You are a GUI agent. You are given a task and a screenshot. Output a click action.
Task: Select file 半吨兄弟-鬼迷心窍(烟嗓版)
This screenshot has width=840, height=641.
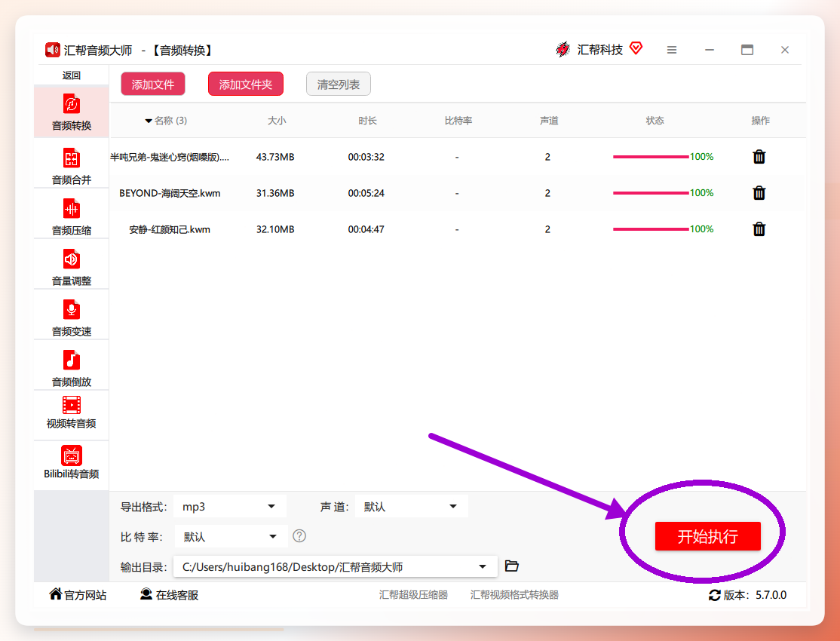coord(170,157)
